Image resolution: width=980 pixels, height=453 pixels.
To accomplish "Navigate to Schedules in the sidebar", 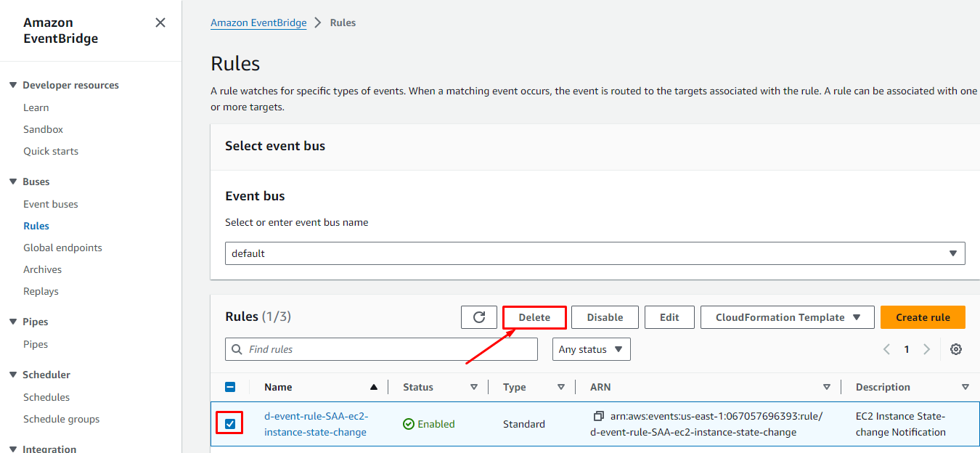I will click(x=46, y=397).
